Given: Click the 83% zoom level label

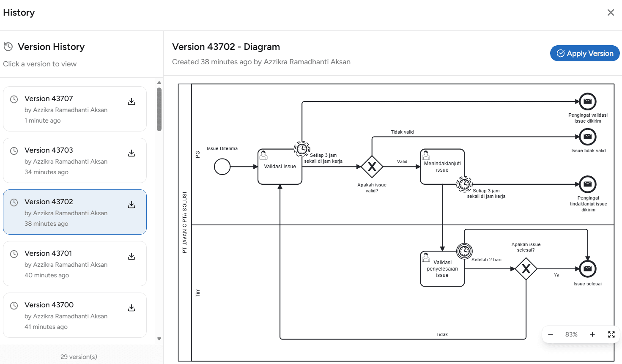Looking at the screenshot, I should point(571,334).
